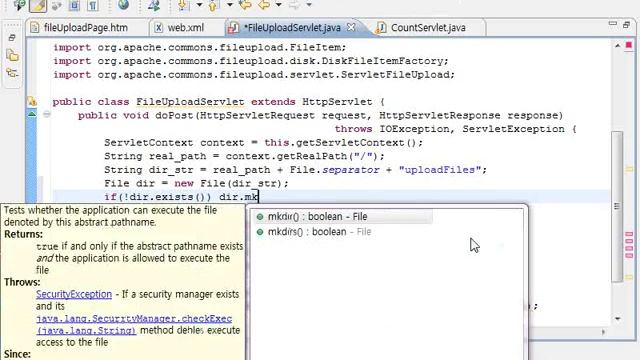Click the warning marker beside class declaration
Viewport: 640px width, 360px height.
(x=32, y=101)
